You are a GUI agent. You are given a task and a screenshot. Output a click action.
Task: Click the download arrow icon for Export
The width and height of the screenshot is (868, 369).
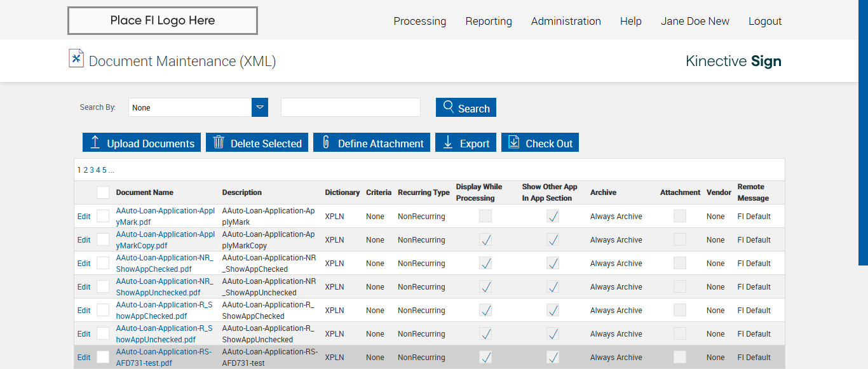tap(448, 142)
